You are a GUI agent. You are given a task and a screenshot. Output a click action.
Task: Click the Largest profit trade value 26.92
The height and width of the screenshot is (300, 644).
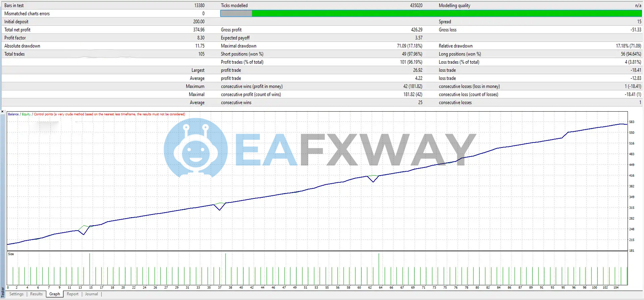tap(418, 70)
